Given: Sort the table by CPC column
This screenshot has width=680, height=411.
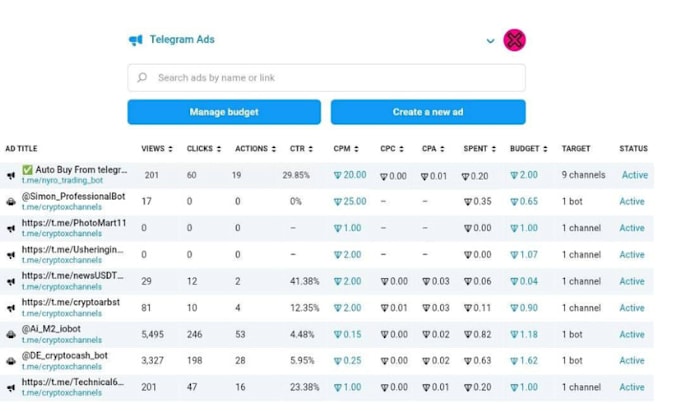Looking at the screenshot, I should coord(392,149).
